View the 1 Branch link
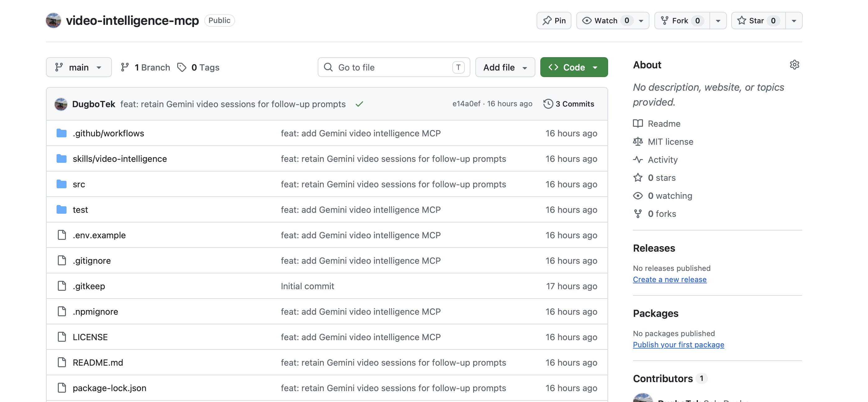868x402 pixels. coord(145,67)
